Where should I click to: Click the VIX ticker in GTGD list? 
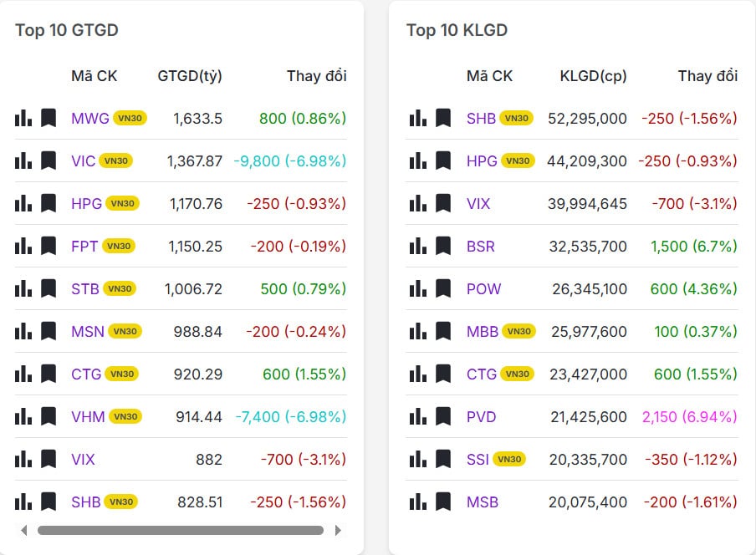[83, 459]
